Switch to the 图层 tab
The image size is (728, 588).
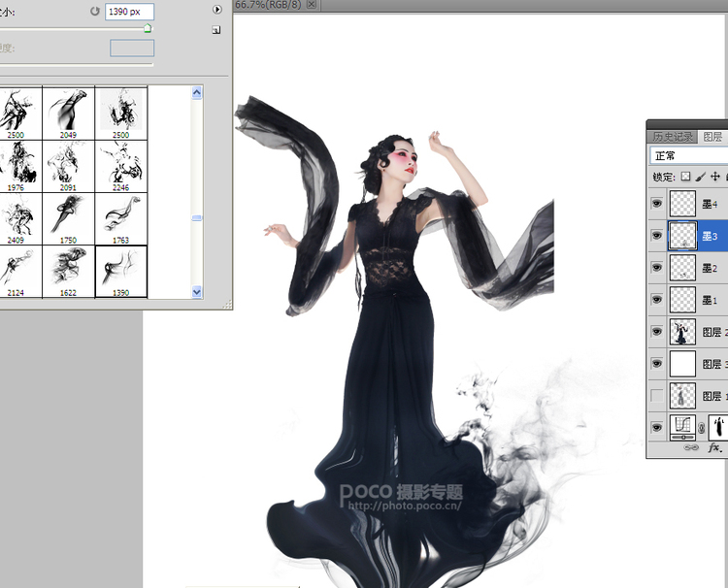[x=712, y=137]
